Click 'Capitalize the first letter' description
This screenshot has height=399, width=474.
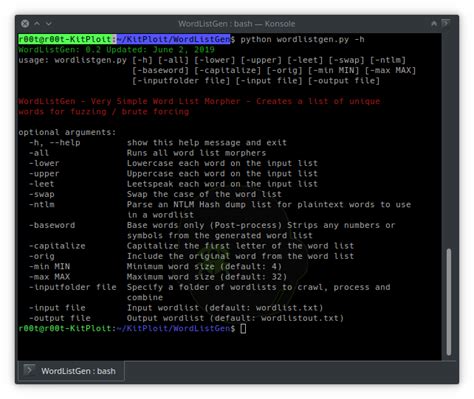pyautogui.click(x=240, y=246)
